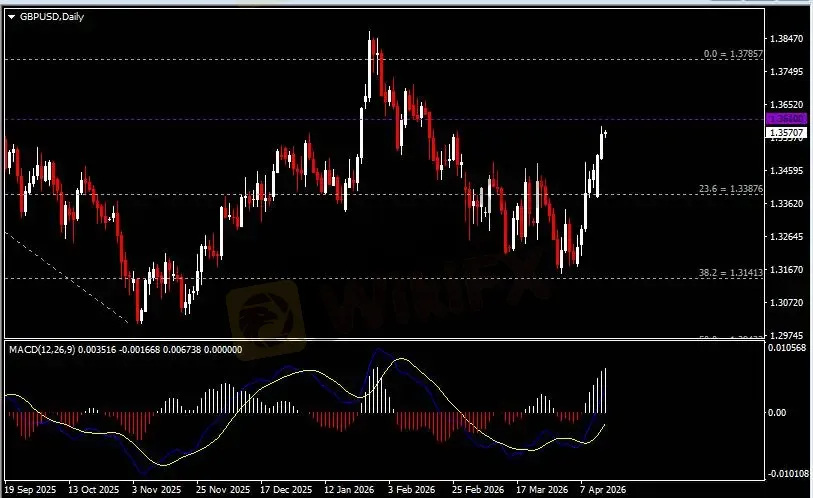The width and height of the screenshot is (813, 498).
Task: Select the latest tallest white MACD histogram bar
Action: (606, 391)
